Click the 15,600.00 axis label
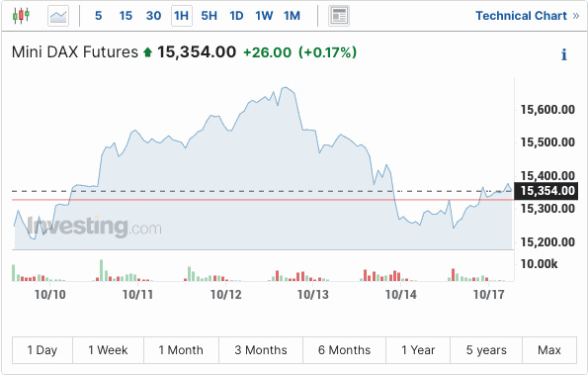The height and width of the screenshot is (375, 588). pos(547,110)
